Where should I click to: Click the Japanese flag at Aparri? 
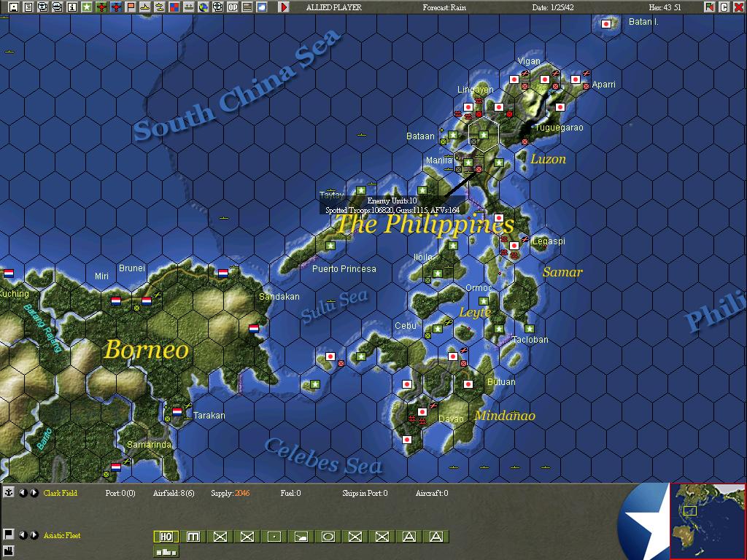575,79
